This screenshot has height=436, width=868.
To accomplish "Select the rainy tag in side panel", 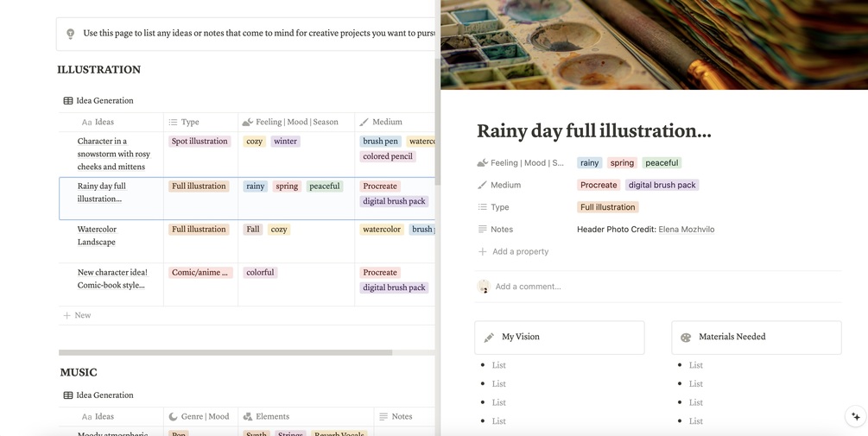I will click(590, 162).
